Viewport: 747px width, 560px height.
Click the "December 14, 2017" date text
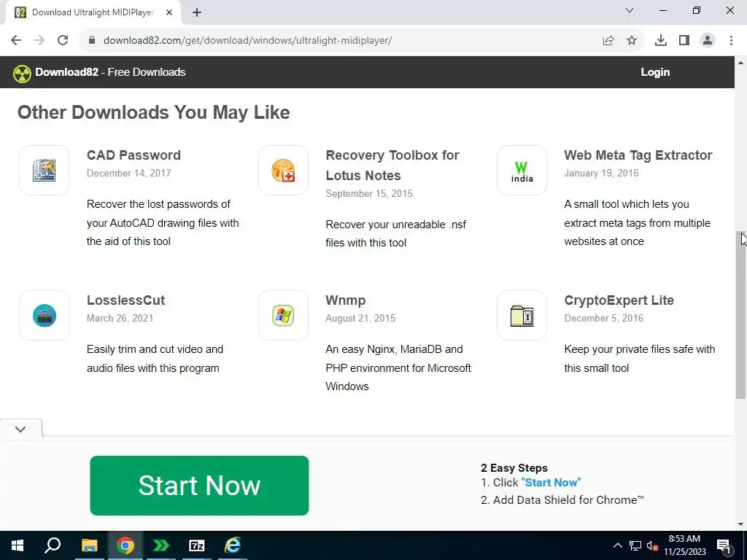click(x=128, y=174)
